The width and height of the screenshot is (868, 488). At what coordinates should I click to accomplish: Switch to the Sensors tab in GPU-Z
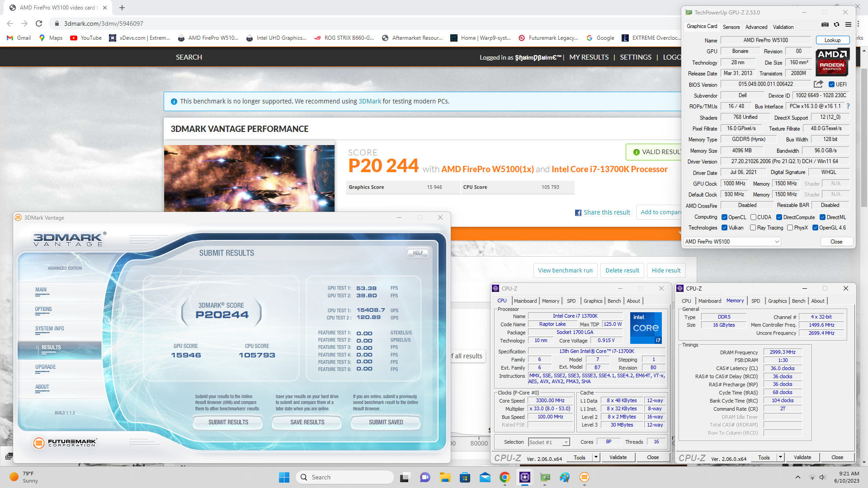click(731, 27)
